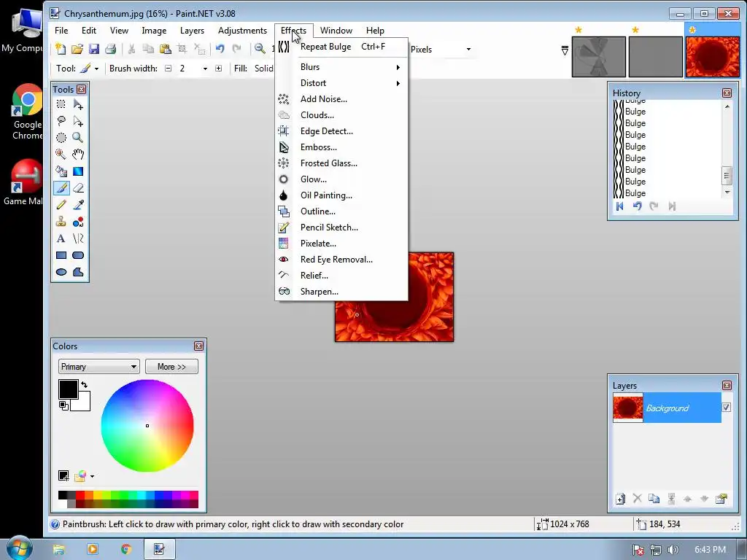Select the Rectangle shape tool
This screenshot has height=560, width=747.
61,255
